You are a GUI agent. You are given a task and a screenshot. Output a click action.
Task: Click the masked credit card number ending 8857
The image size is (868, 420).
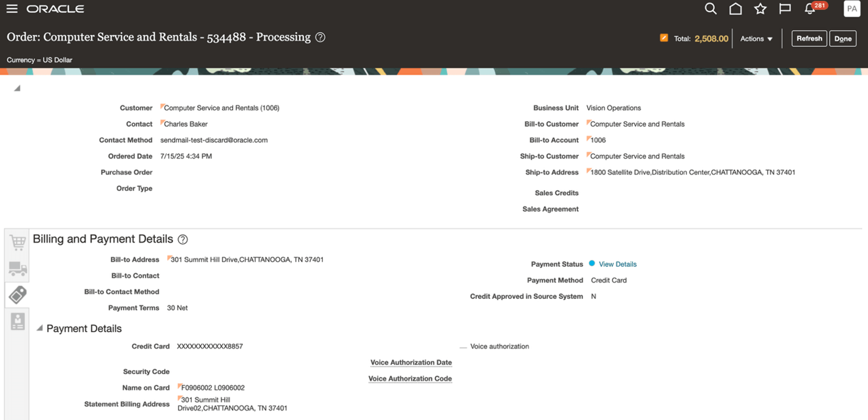point(210,347)
